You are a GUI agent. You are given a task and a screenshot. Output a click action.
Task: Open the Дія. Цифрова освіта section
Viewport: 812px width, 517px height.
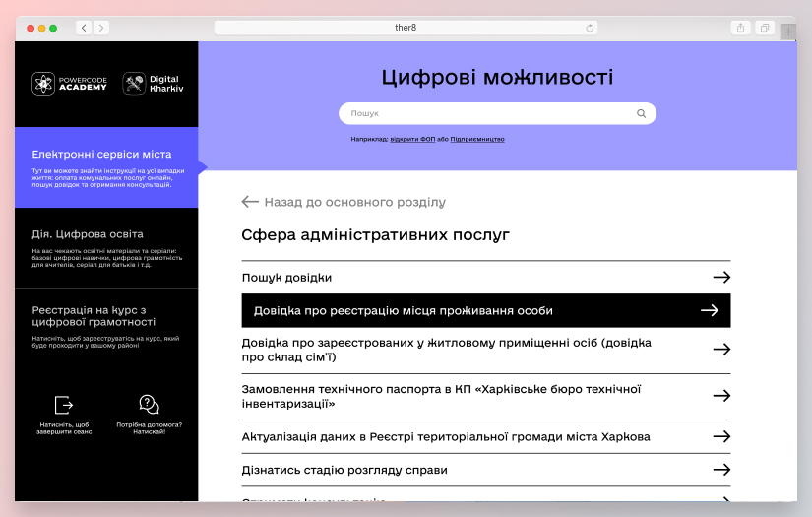tap(106, 248)
